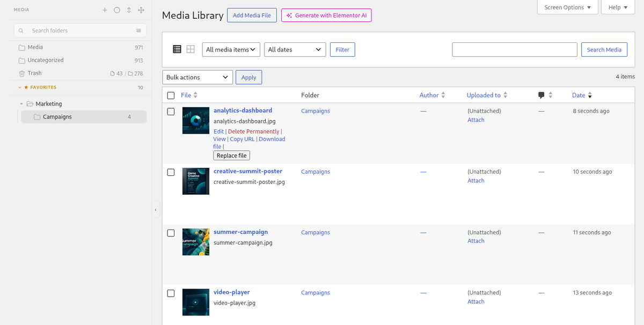This screenshot has height=325, width=644.
Task: Click the folder icon next to Uncategorized
Action: coord(22,61)
